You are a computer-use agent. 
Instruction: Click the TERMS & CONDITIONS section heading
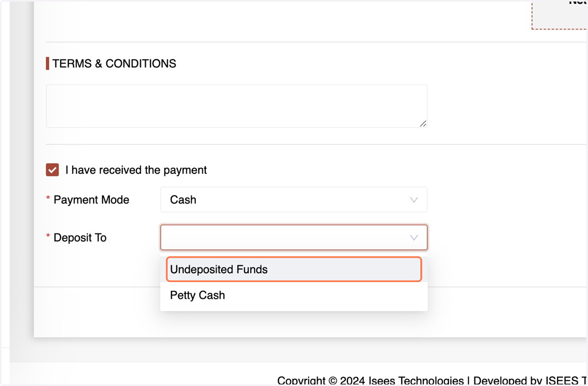pos(114,64)
